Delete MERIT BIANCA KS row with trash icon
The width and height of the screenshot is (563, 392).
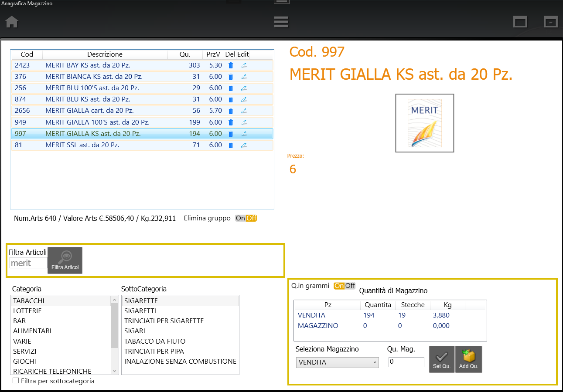point(231,77)
